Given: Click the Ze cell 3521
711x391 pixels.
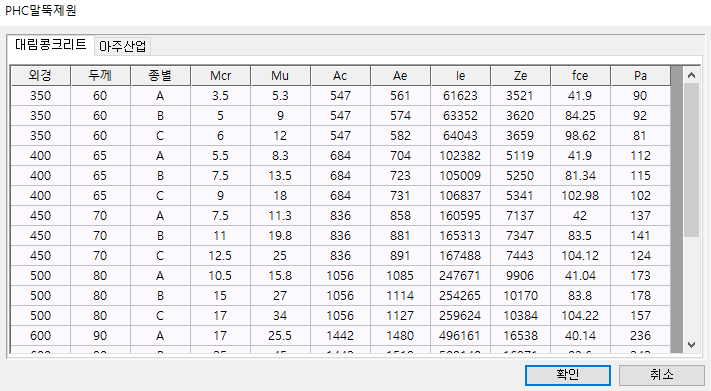Looking at the screenshot, I should point(521,96).
